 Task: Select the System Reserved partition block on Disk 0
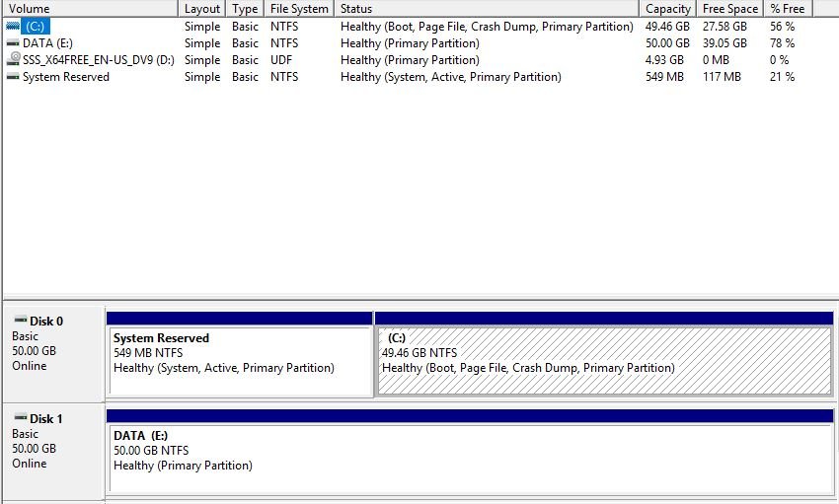(240, 355)
